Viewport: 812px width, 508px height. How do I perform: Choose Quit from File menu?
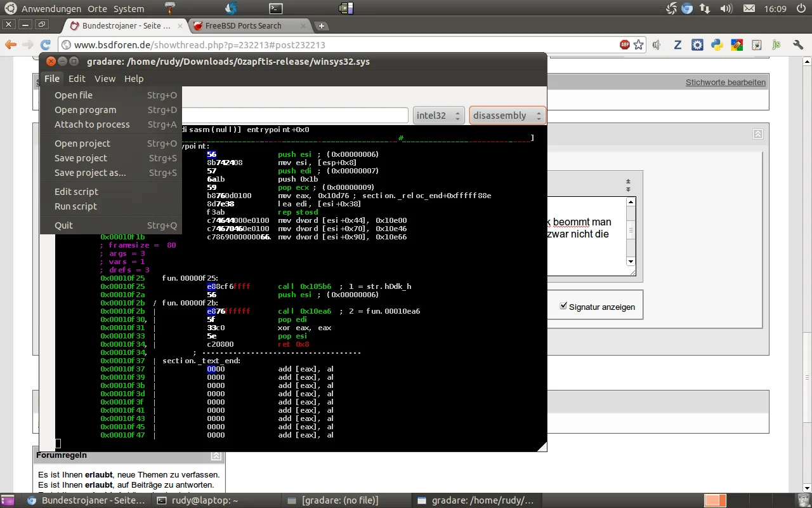pyautogui.click(x=111, y=225)
